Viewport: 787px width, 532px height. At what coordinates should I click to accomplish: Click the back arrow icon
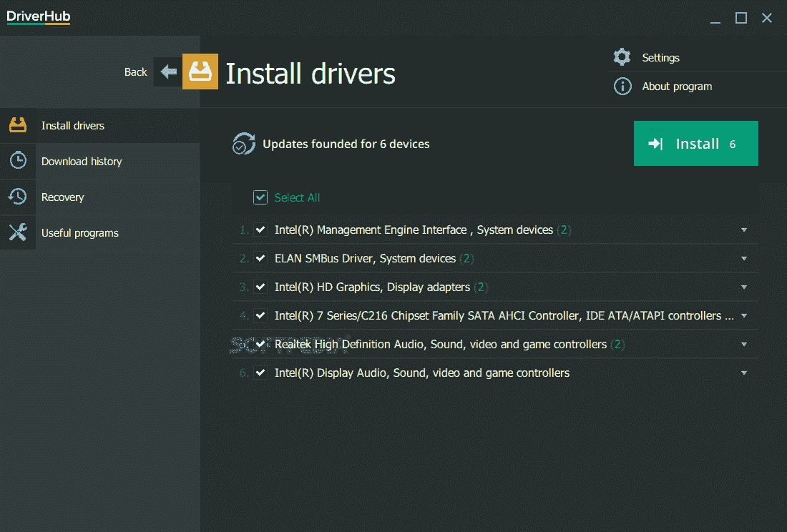pyautogui.click(x=168, y=72)
